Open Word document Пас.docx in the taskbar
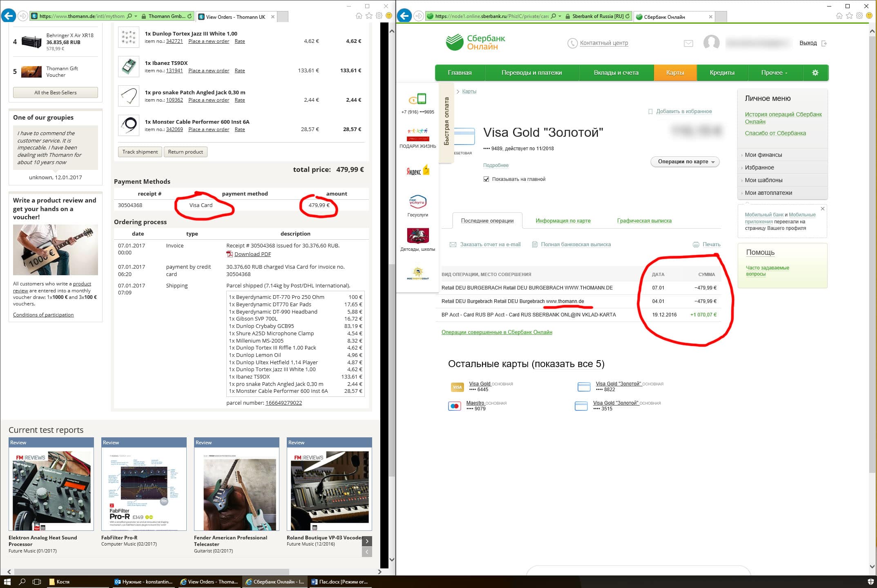The width and height of the screenshot is (877, 588). (340, 582)
